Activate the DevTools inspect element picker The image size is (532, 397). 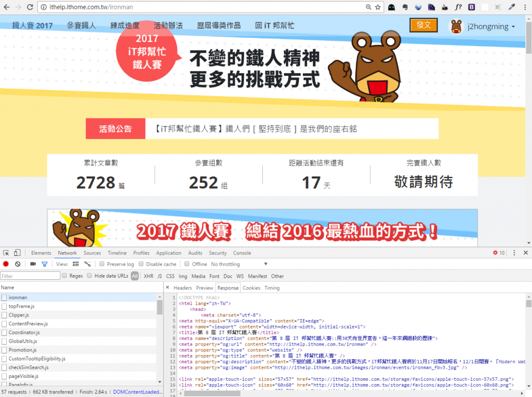point(6,253)
